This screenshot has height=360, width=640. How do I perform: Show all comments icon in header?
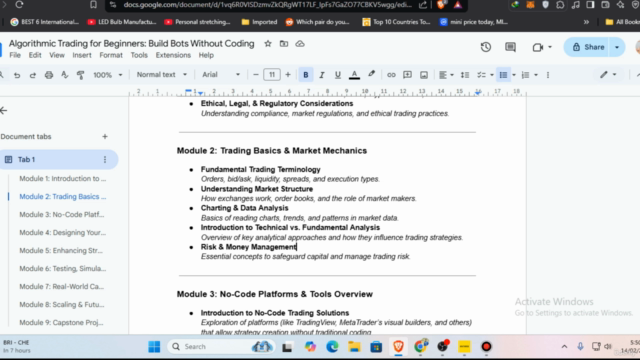[510, 47]
